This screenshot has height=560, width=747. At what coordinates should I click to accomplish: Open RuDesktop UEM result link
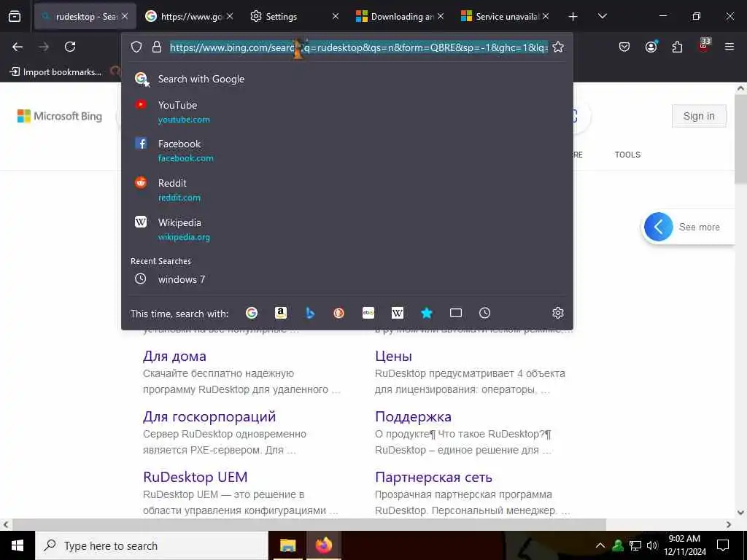(x=196, y=477)
